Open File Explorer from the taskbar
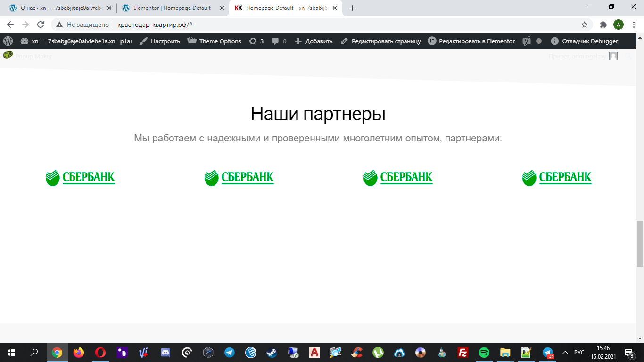Screen dimensions: 644x362 (505, 353)
